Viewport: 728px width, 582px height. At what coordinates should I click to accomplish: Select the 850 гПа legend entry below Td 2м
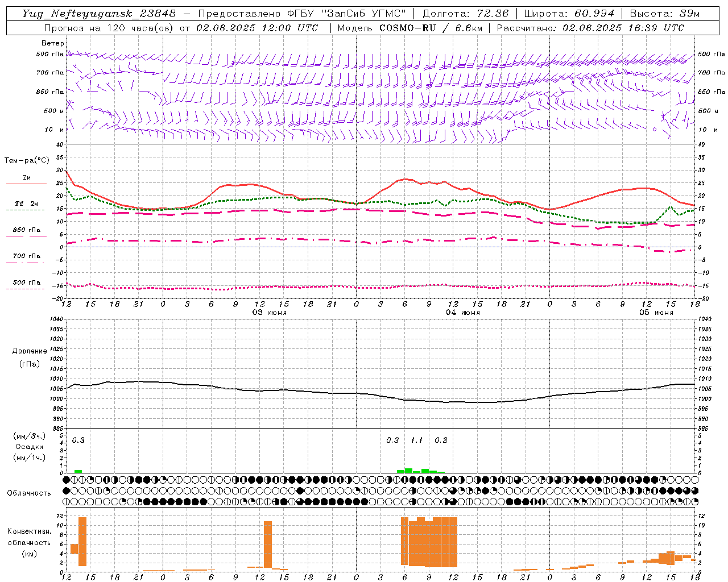(26, 230)
